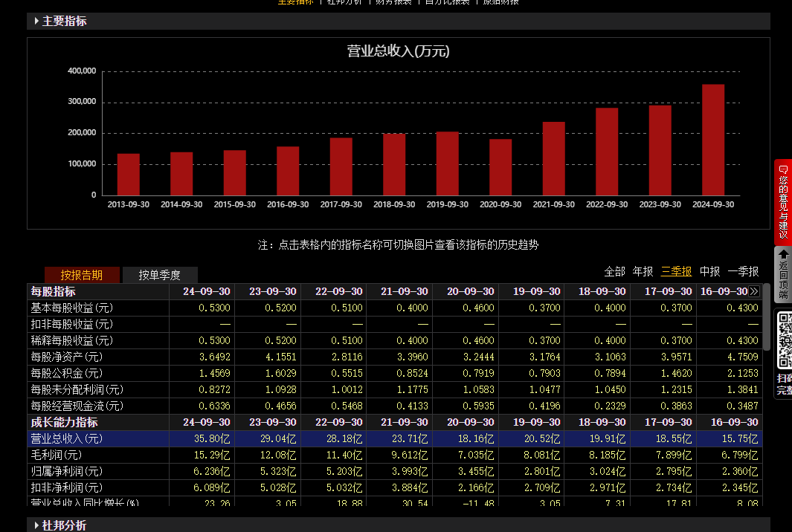Select the 按报告期 tab
Viewport: 792px width, 532px height.
tap(82, 275)
